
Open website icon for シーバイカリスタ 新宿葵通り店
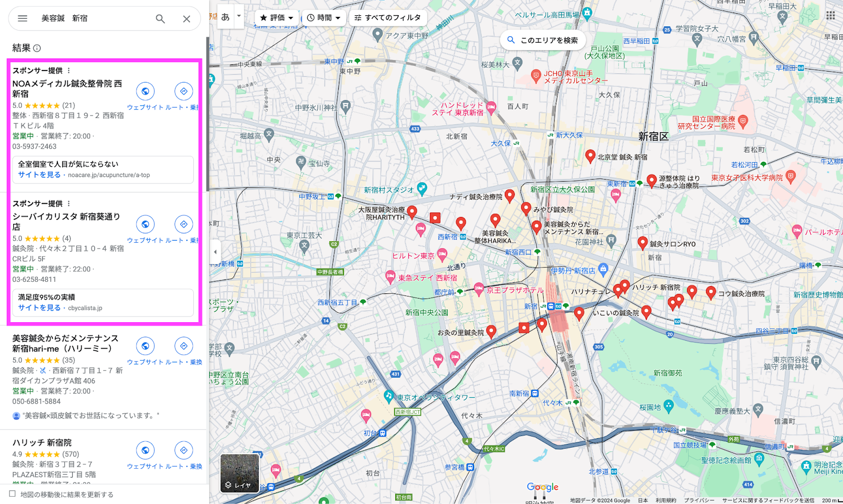click(145, 224)
